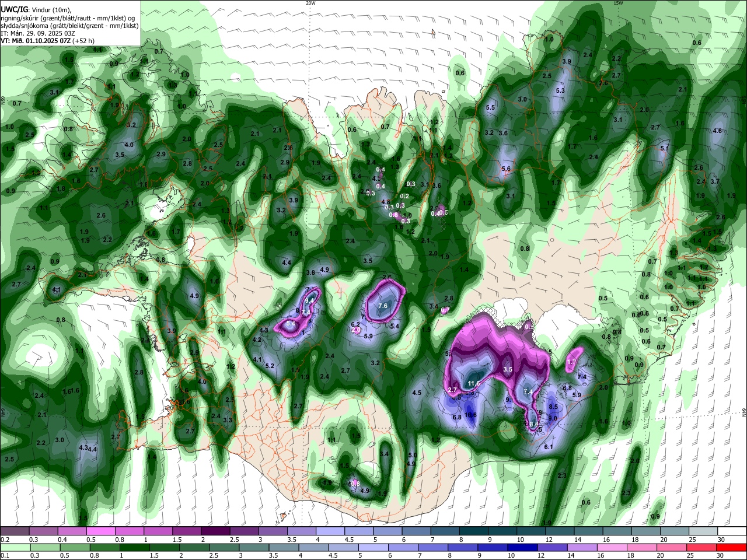Viewport: 747px width, 560px height.
Task: Click the 5.1 value on the map
Action: [x=664, y=148]
